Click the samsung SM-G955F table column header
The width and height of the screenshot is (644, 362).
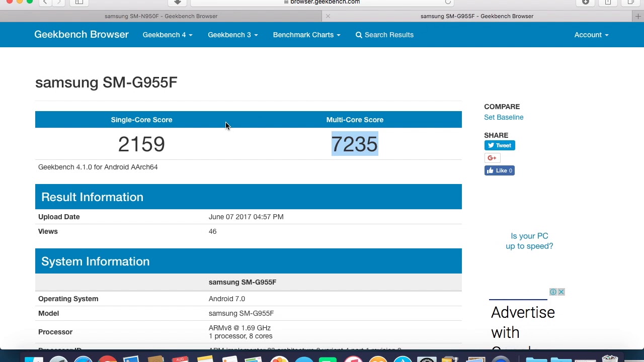click(243, 282)
